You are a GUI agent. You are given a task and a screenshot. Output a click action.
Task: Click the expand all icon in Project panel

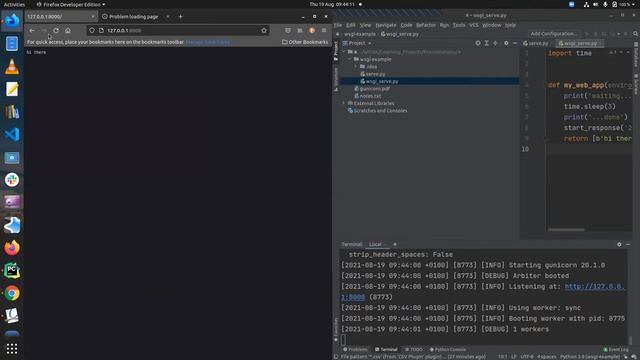[x=487, y=43]
